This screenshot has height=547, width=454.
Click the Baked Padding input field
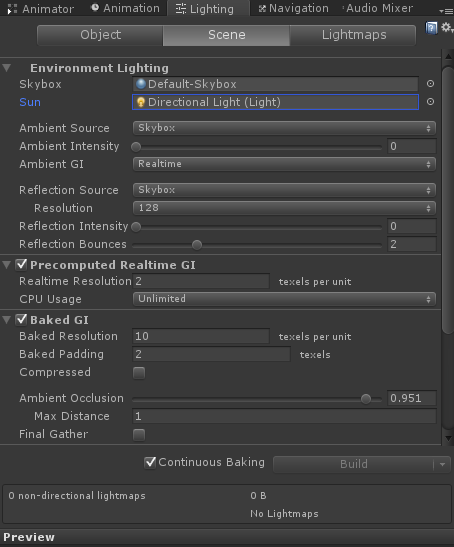coord(211,354)
